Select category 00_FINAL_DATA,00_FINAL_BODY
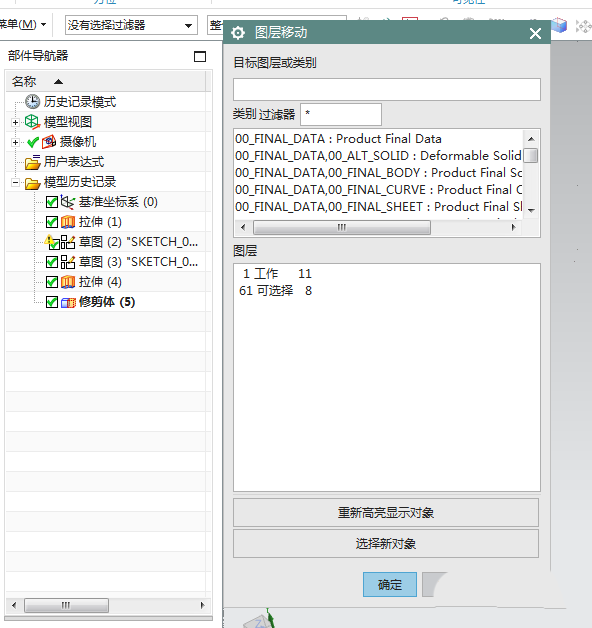The image size is (592, 628). (379, 173)
